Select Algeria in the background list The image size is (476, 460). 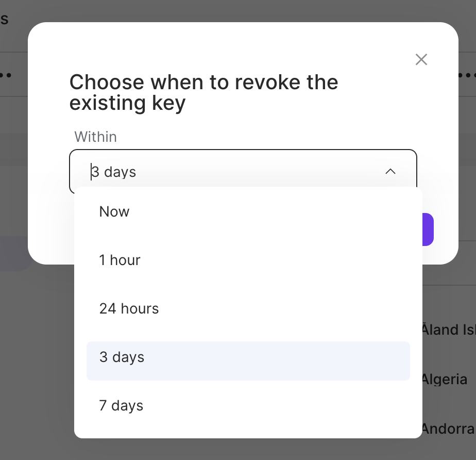pyautogui.click(x=444, y=380)
